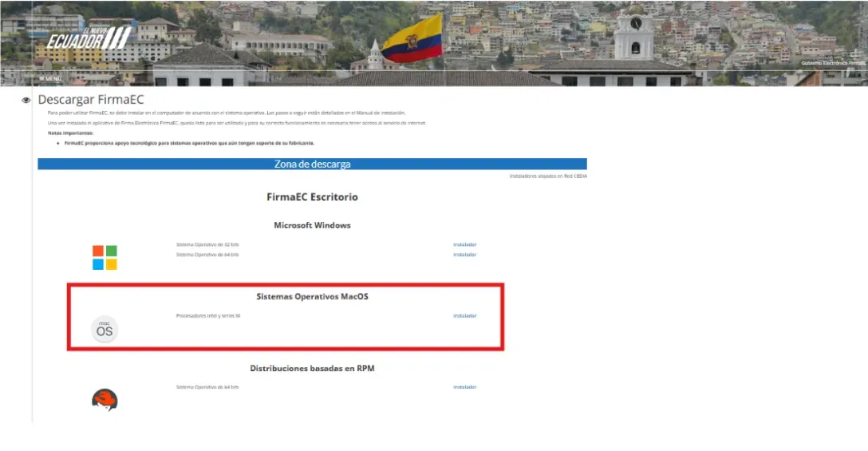The height and width of the screenshot is (451, 868).
Task: Select text Sistema Operativo de 32 bits
Action: point(207,244)
